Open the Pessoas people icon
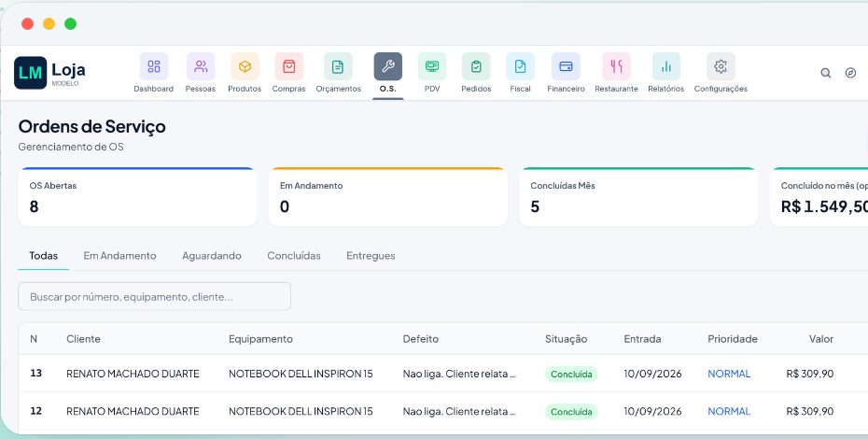This screenshot has height=439, width=868. pos(201,67)
